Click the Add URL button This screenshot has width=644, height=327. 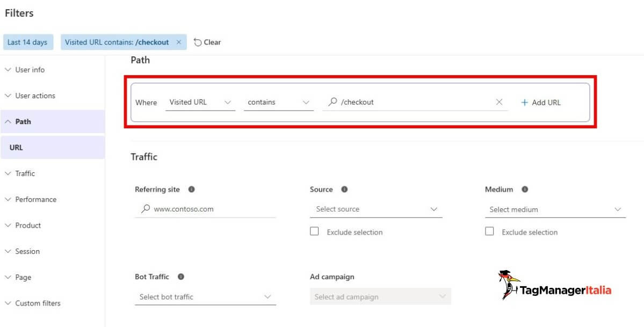click(x=541, y=102)
